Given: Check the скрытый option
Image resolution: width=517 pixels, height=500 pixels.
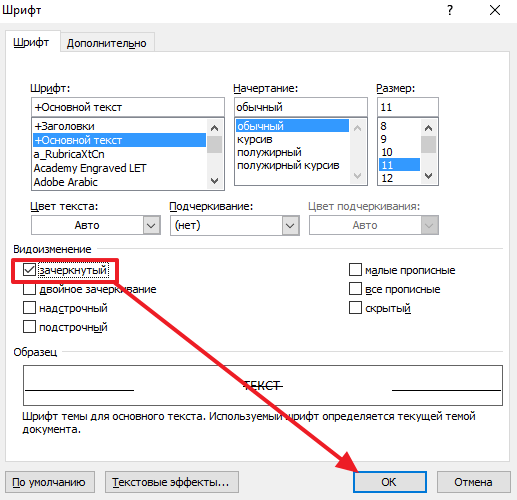Looking at the screenshot, I should [x=355, y=308].
